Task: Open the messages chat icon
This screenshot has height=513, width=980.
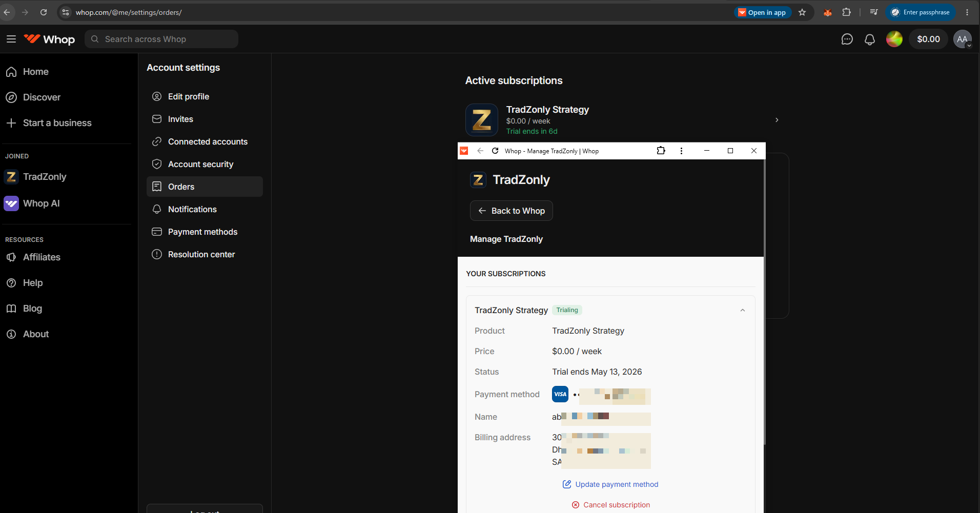Action: click(x=847, y=39)
